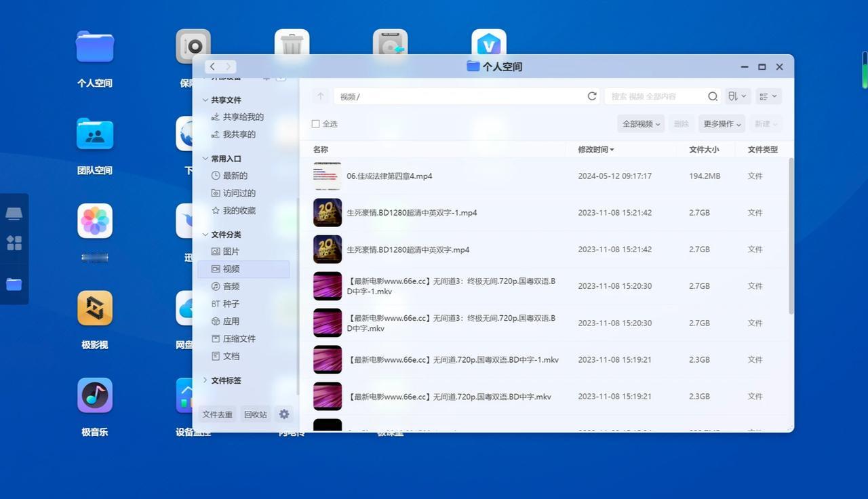Viewport: 868px width, 499px height.
Task: Select 视频 file category
Action: pos(243,269)
